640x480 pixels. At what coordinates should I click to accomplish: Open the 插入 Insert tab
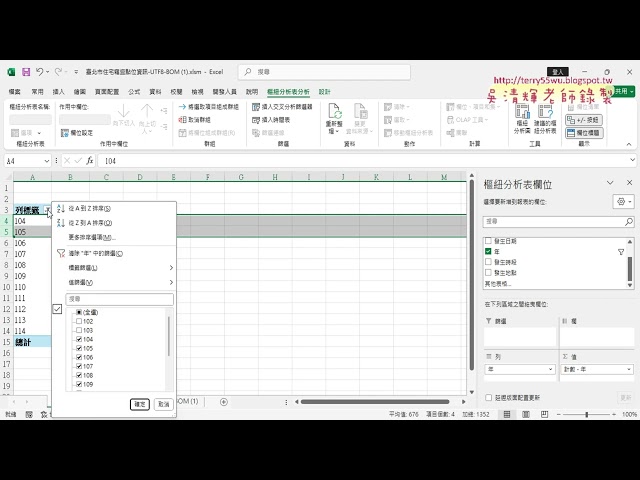pyautogui.click(x=58, y=92)
